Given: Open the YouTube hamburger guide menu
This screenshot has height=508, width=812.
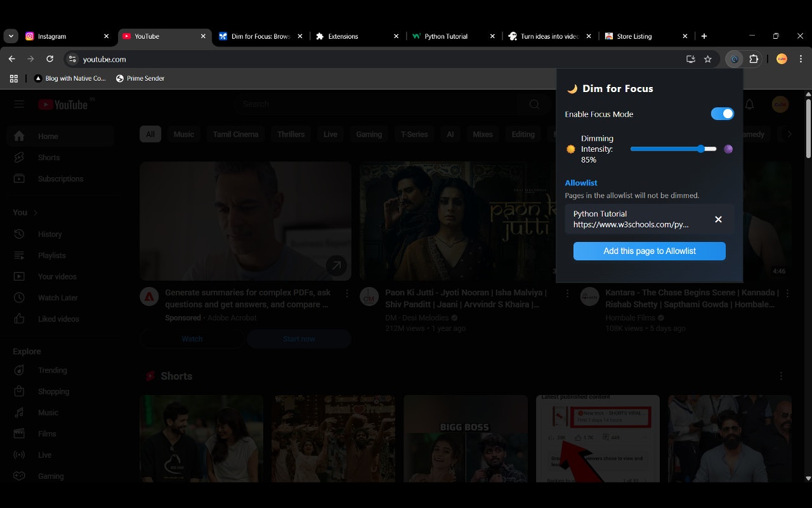Looking at the screenshot, I should (x=18, y=104).
